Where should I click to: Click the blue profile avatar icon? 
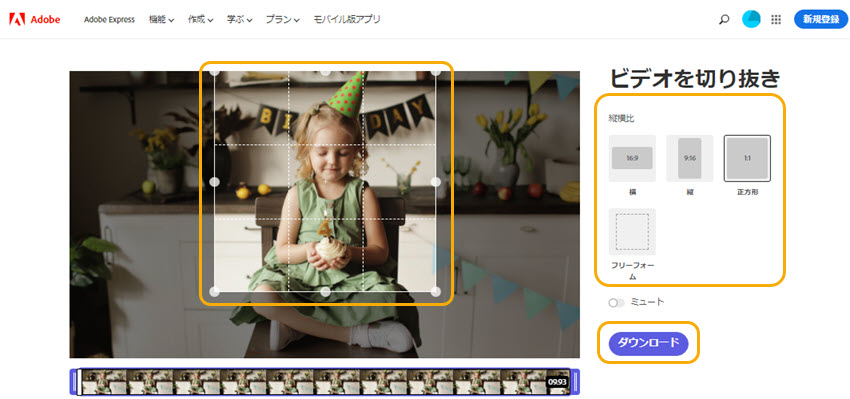click(x=751, y=20)
